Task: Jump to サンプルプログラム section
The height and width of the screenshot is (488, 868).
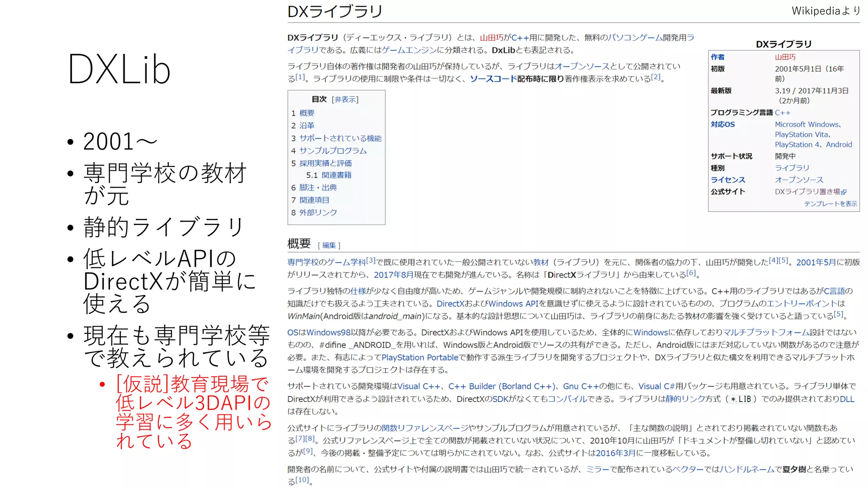Action: (333, 150)
